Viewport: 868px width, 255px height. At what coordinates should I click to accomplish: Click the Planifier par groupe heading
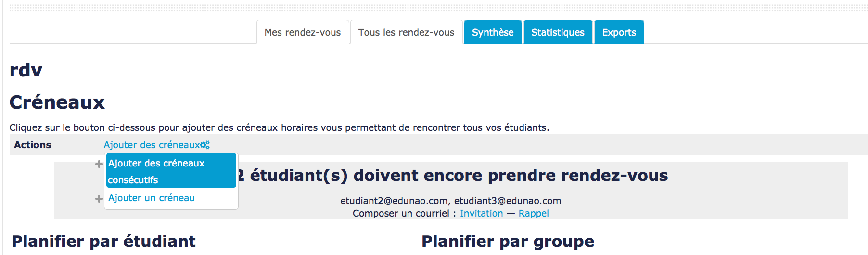508,241
